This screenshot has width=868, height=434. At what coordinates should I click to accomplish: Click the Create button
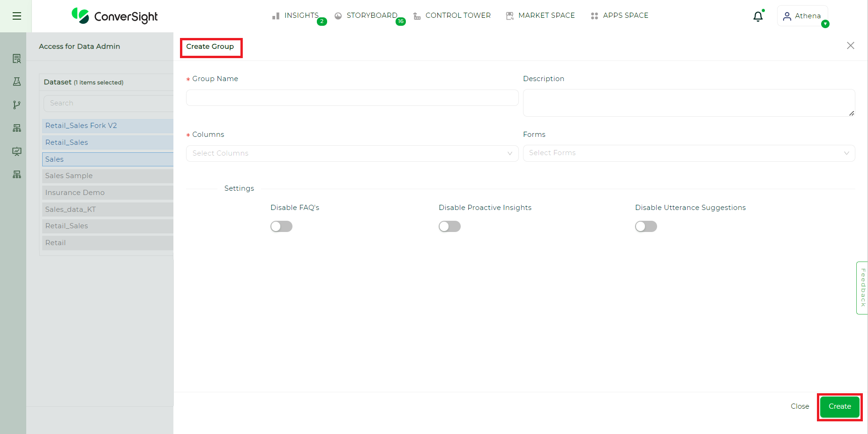click(839, 406)
